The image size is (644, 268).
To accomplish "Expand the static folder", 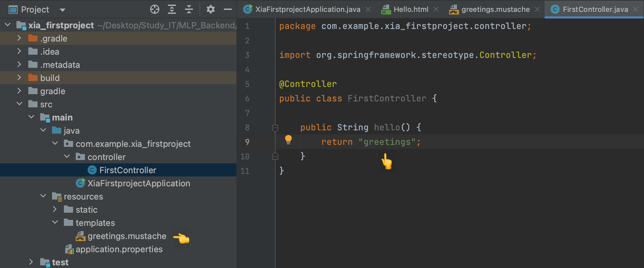I will [55, 209].
